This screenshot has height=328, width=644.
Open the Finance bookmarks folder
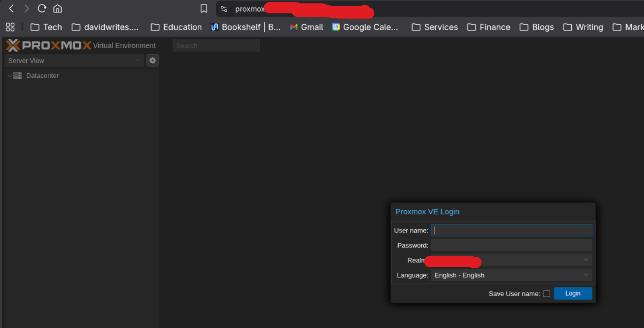(x=489, y=27)
